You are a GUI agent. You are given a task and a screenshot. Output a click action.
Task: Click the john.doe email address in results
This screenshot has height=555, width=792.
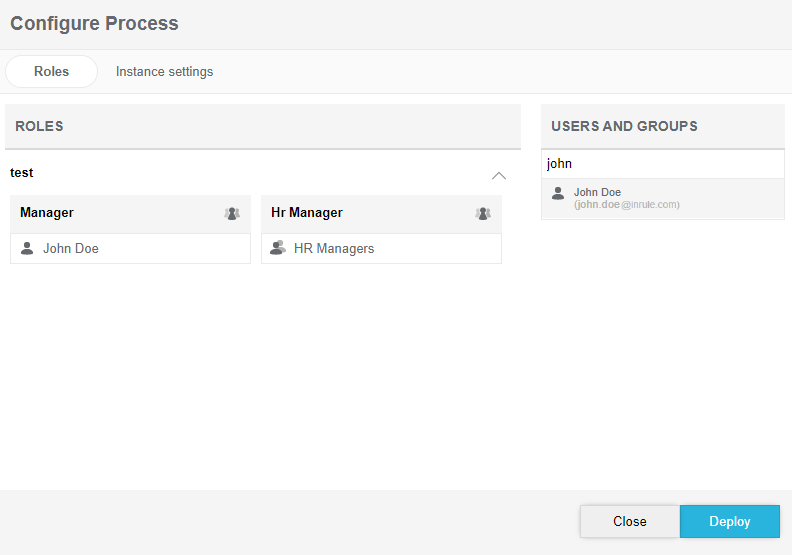(626, 205)
